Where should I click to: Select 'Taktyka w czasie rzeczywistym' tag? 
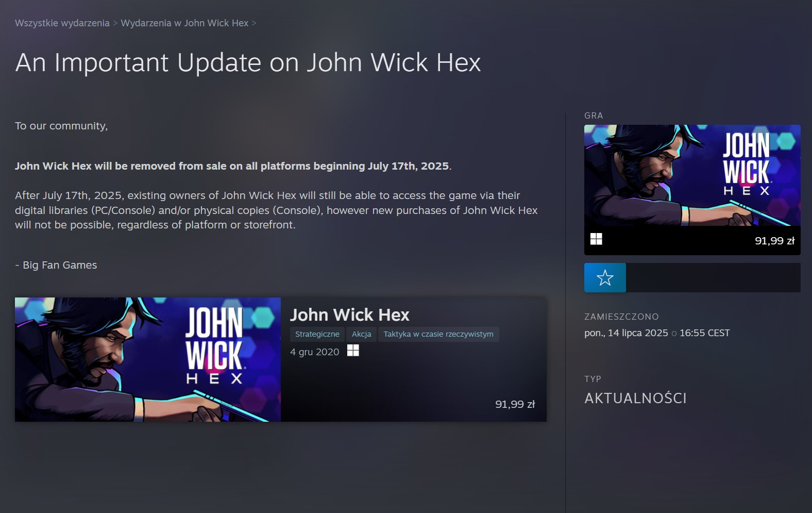[x=438, y=334]
